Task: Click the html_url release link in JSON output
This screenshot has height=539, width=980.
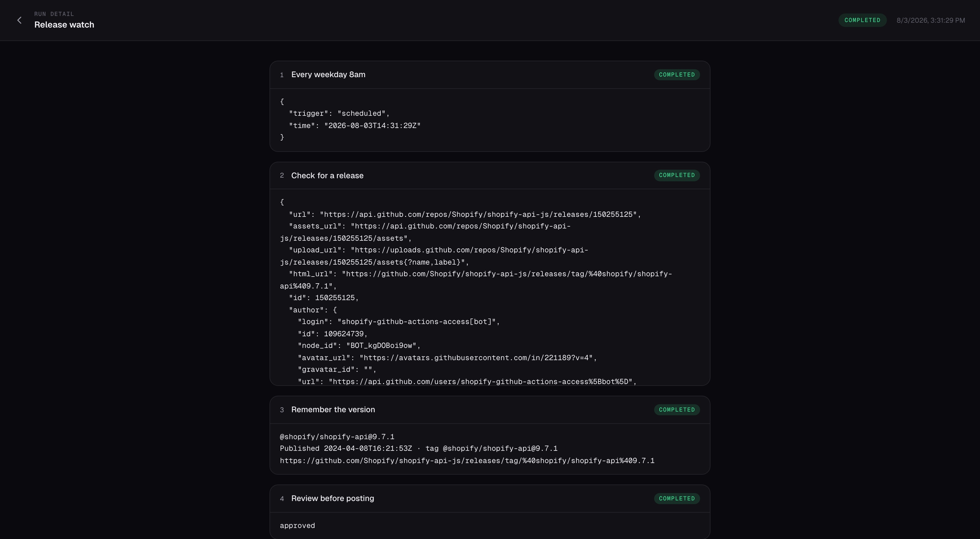Action: 476,280
